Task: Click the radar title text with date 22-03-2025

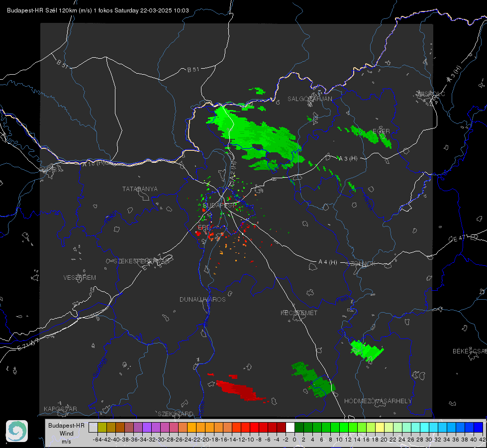Action: 98,10
